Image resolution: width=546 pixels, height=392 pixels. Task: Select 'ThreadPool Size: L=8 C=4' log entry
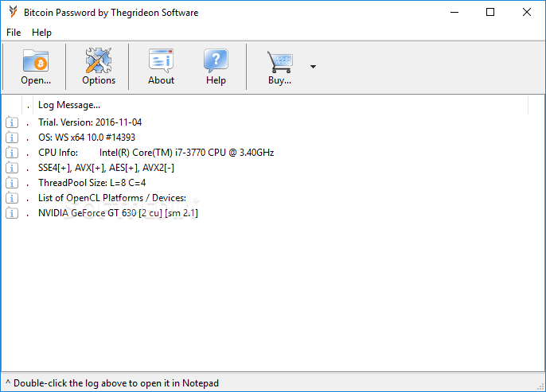coord(92,183)
